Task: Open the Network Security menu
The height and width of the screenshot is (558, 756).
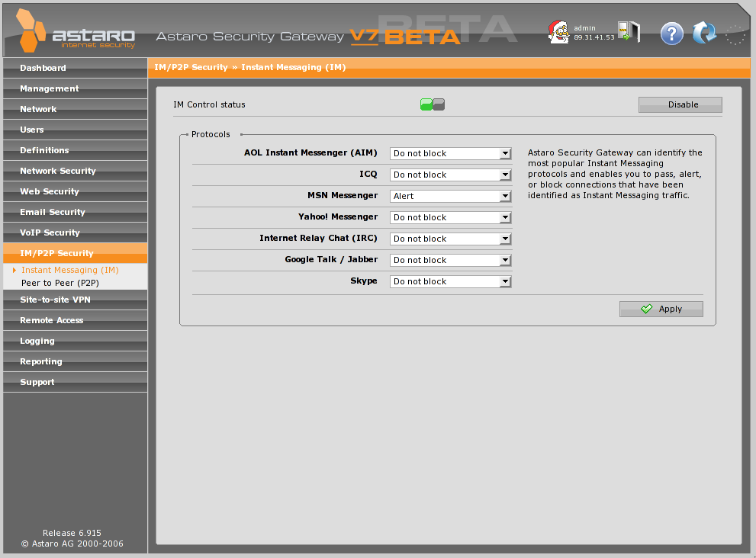Action: (58, 171)
